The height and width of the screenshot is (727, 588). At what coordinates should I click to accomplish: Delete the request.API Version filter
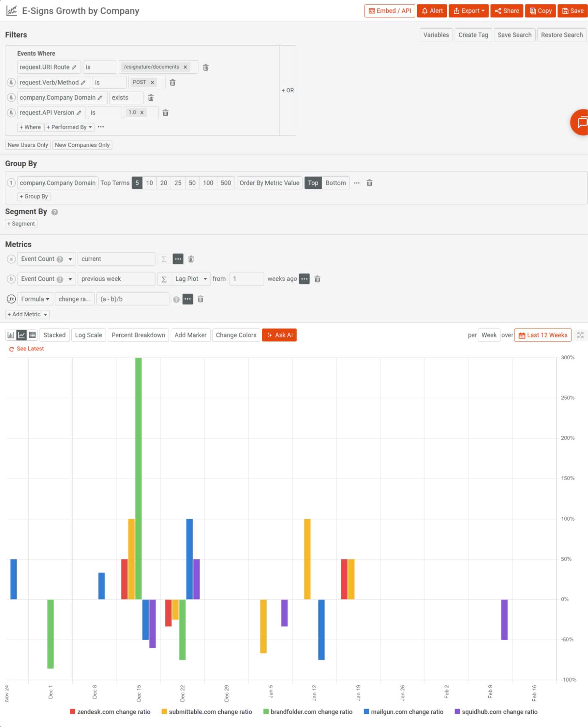point(165,113)
